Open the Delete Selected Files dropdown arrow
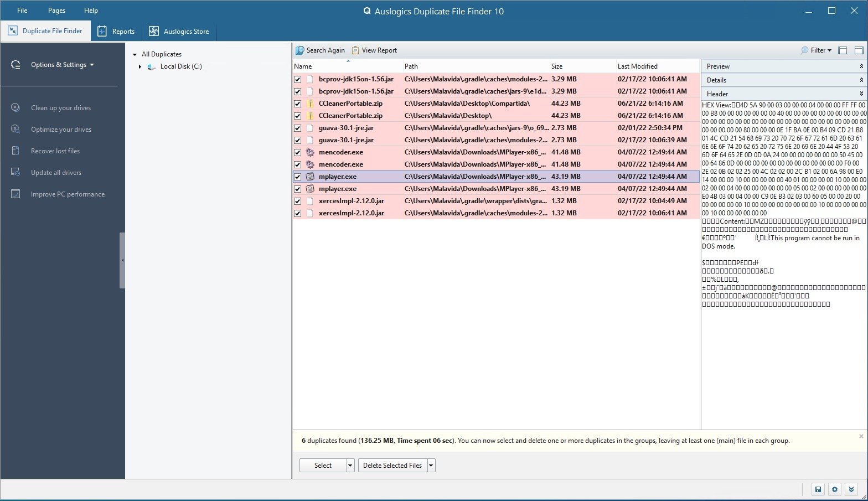868x501 pixels. [x=431, y=466]
